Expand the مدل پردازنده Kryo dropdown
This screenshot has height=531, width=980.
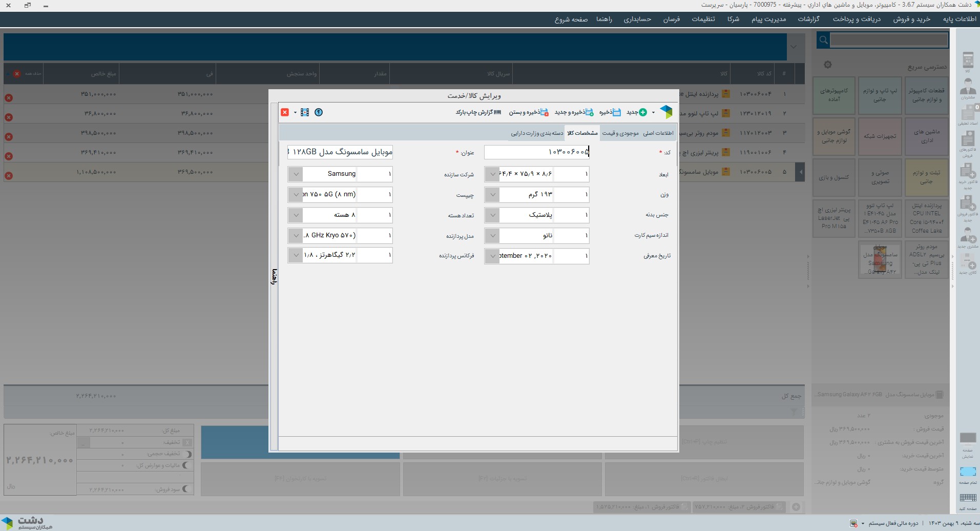pos(296,236)
